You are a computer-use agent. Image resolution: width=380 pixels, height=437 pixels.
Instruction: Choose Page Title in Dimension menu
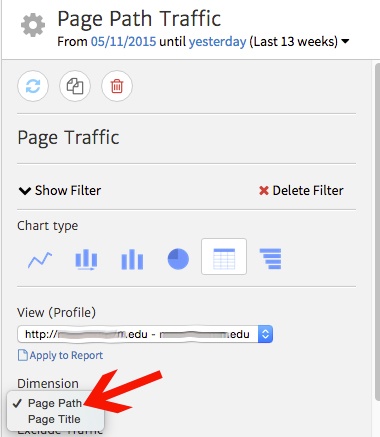tap(54, 419)
